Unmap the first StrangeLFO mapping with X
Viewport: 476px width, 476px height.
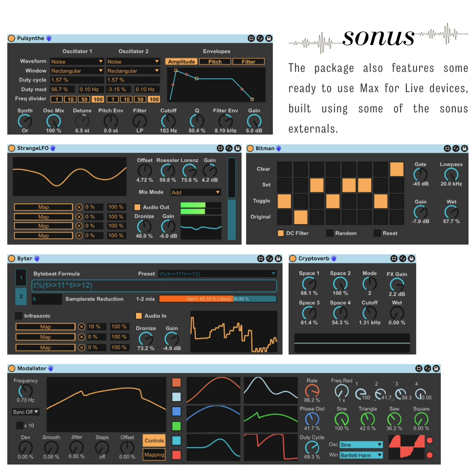[79, 207]
